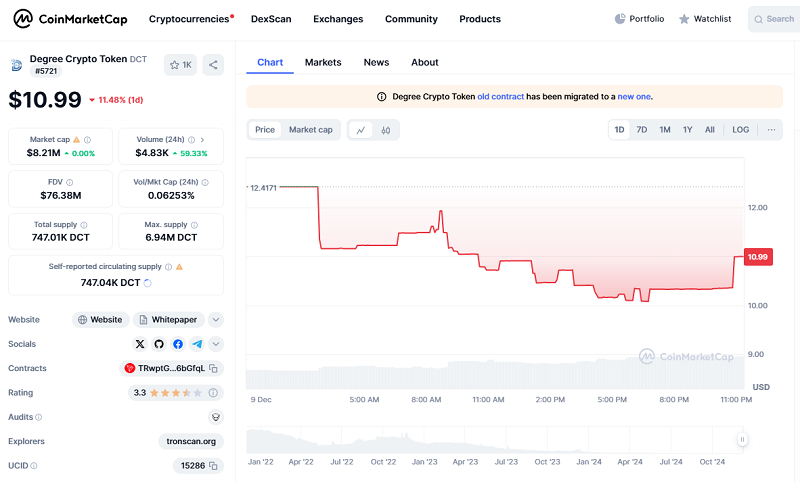Expand more socials chevron
This screenshot has width=800, height=482.
(x=216, y=344)
